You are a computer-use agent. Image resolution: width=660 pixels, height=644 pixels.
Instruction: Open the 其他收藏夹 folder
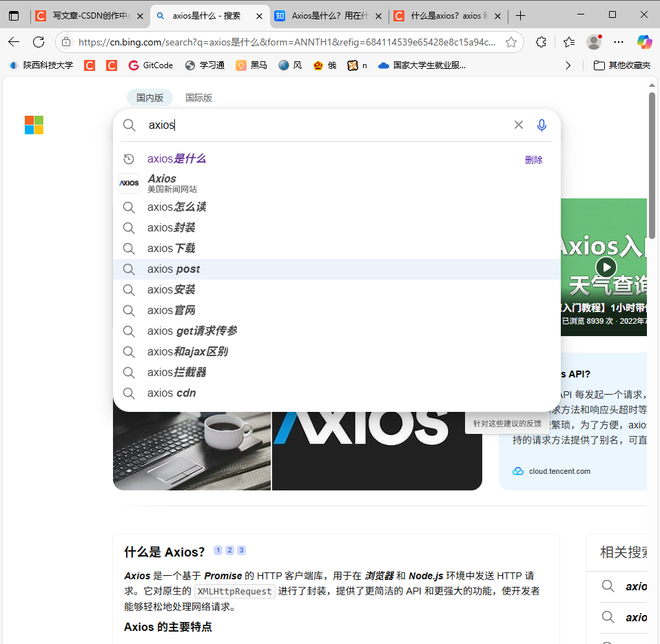621,65
